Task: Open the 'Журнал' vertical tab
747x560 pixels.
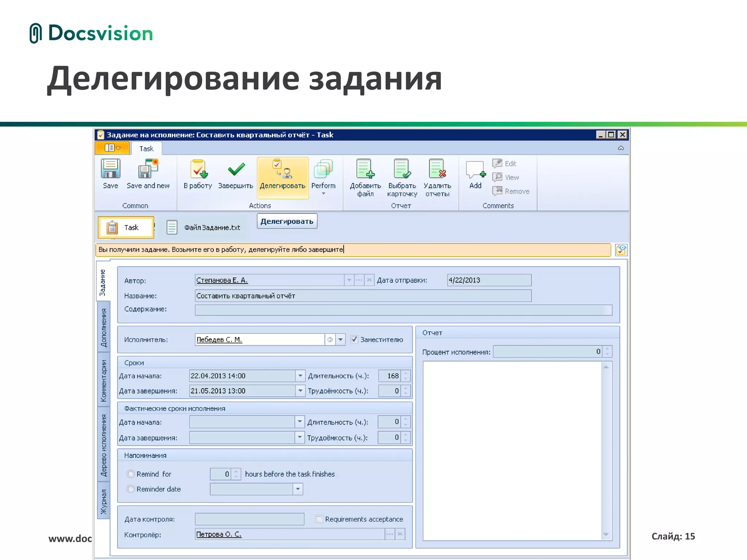Action: point(104,501)
